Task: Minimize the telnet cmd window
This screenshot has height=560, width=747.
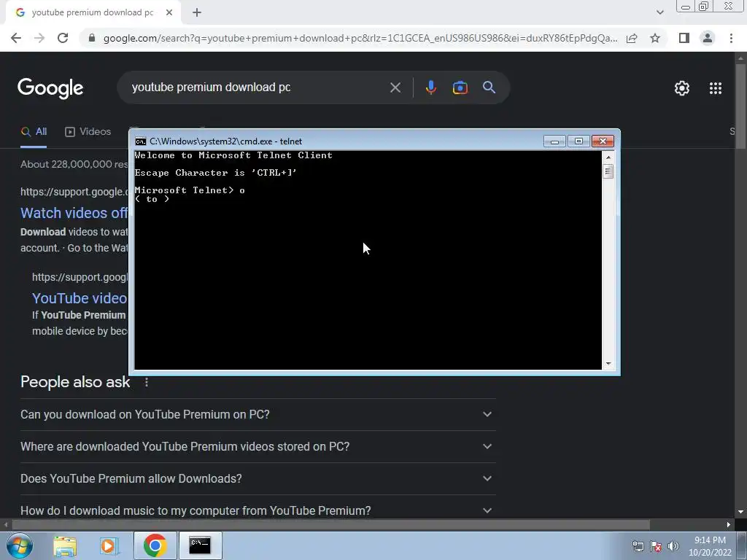Action: [x=554, y=141]
